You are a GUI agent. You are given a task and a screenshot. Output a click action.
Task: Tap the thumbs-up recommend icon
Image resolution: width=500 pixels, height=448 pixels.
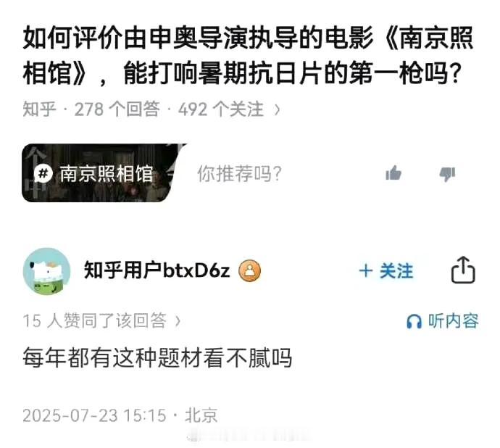(393, 173)
